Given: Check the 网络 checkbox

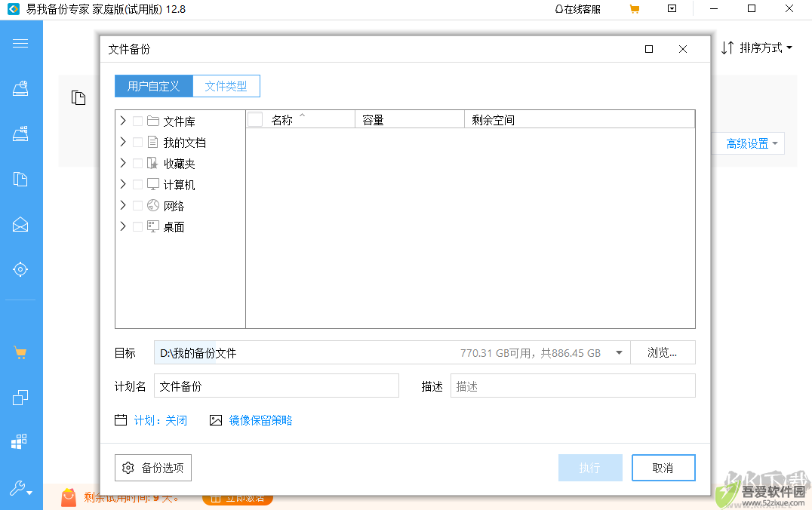Looking at the screenshot, I should pos(138,205).
